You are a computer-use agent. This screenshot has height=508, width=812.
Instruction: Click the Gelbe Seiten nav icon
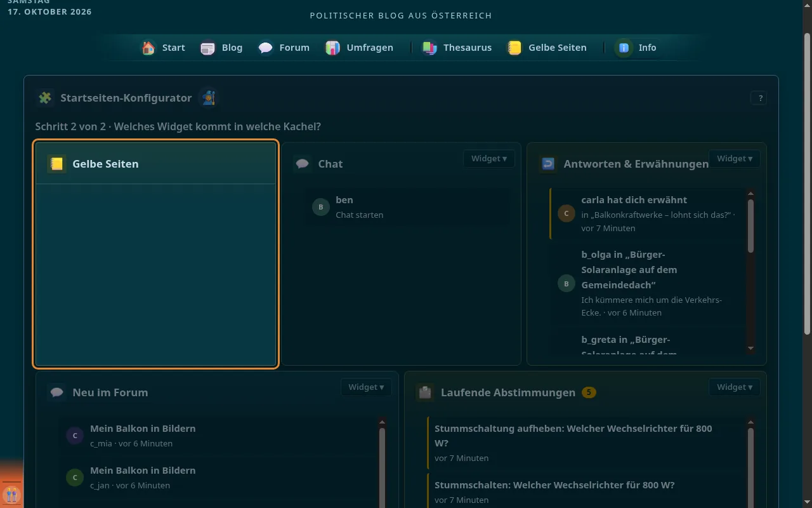coord(514,48)
